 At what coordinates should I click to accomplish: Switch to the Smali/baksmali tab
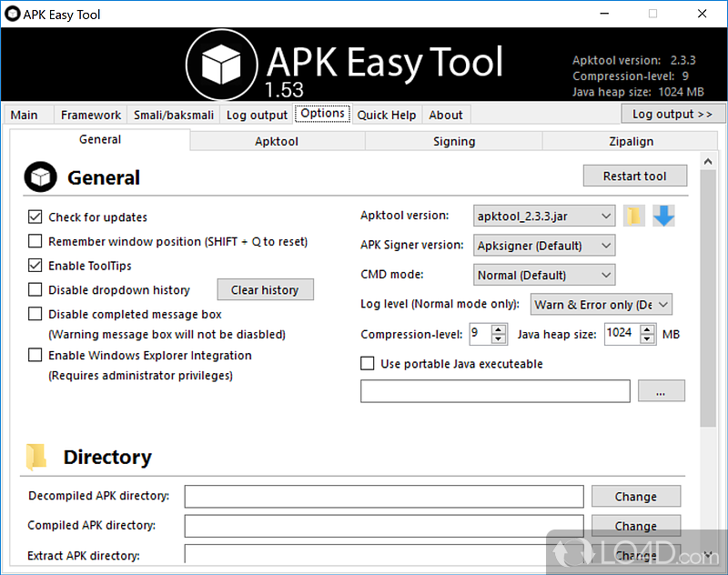pyautogui.click(x=174, y=115)
